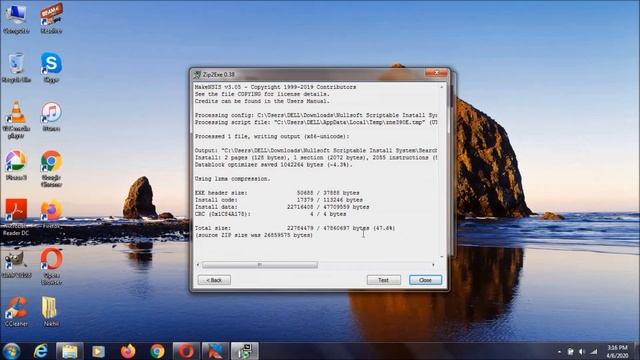Click the 'EXE header size:' log line

277,193
